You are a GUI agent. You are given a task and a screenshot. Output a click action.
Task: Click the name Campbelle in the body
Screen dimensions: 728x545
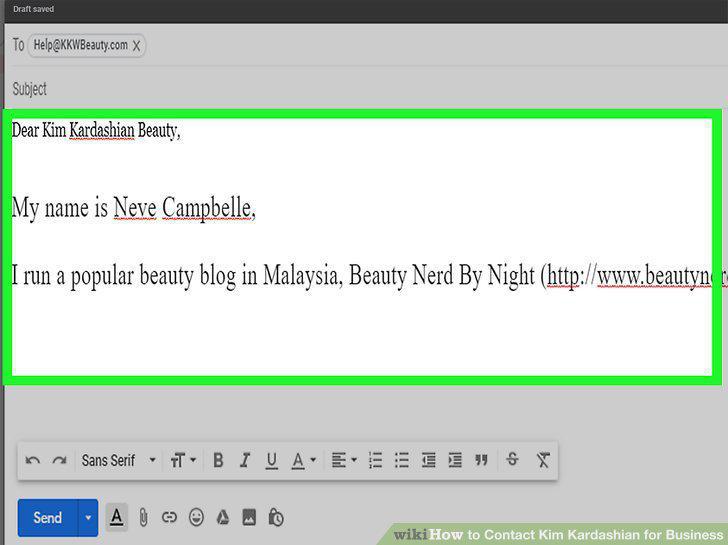click(207, 208)
